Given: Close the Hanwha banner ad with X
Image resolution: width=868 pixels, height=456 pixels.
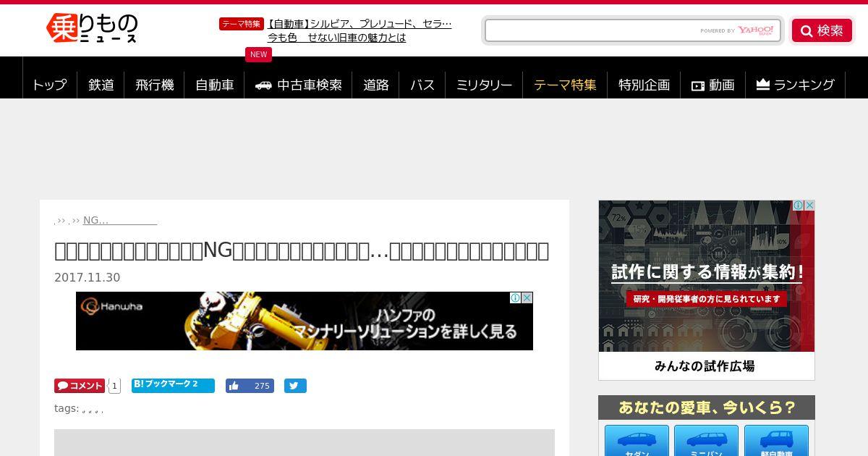Looking at the screenshot, I should pyautogui.click(x=527, y=297).
